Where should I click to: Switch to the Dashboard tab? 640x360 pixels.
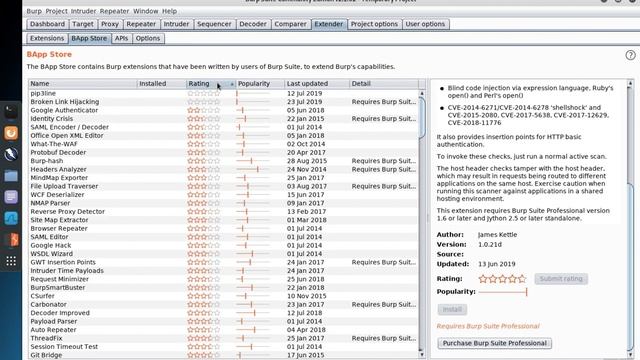click(47, 24)
